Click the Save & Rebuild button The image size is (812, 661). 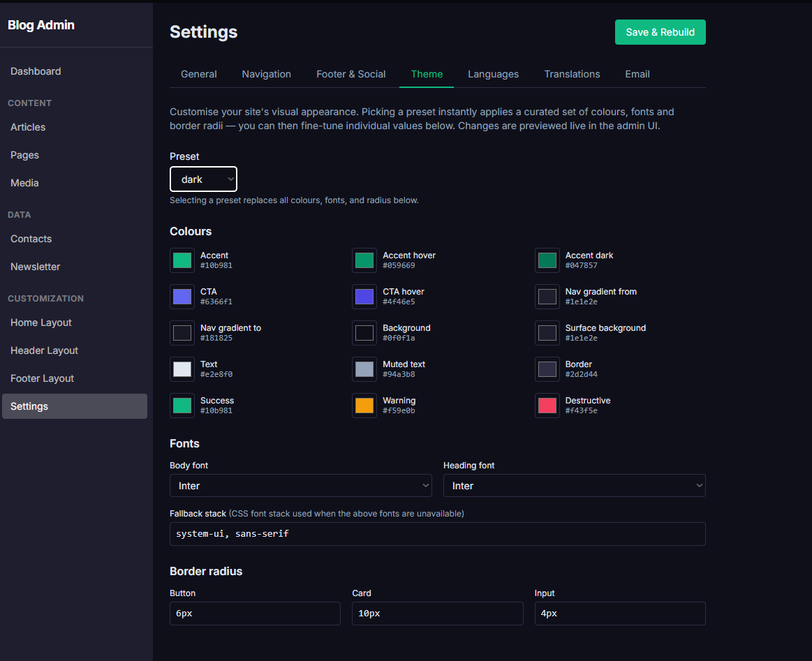[660, 32]
